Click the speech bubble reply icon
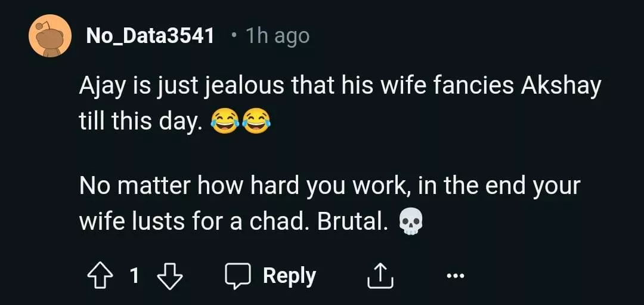 coord(237,276)
